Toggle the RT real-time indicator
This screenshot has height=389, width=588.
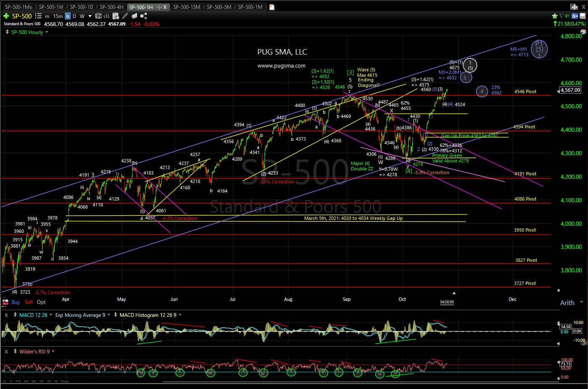pyautogui.click(x=567, y=16)
